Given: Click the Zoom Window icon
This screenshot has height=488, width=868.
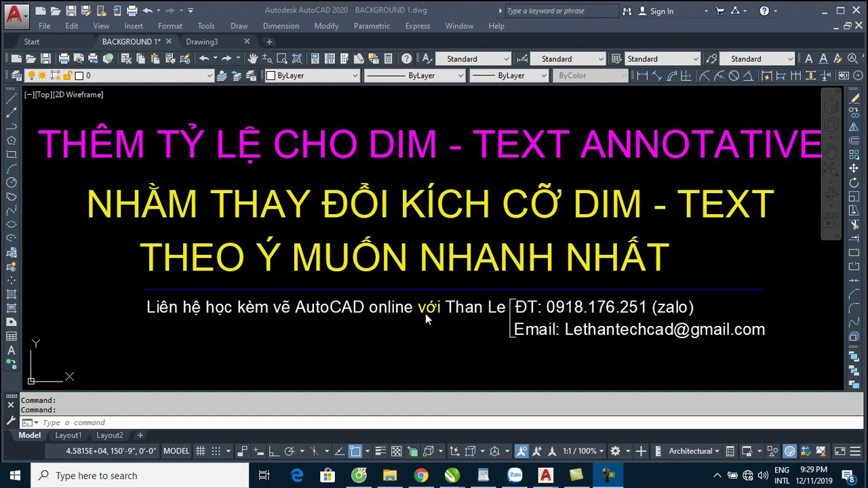Looking at the screenshot, I should pyautogui.click(x=282, y=58).
